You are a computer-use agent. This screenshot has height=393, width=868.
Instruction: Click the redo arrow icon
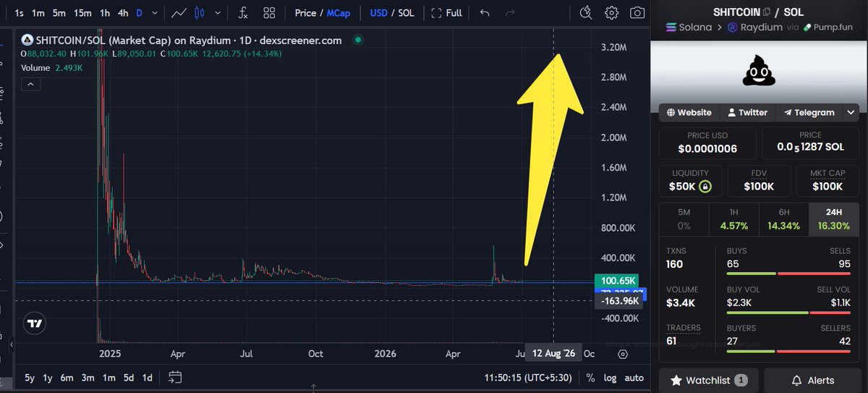tap(510, 13)
